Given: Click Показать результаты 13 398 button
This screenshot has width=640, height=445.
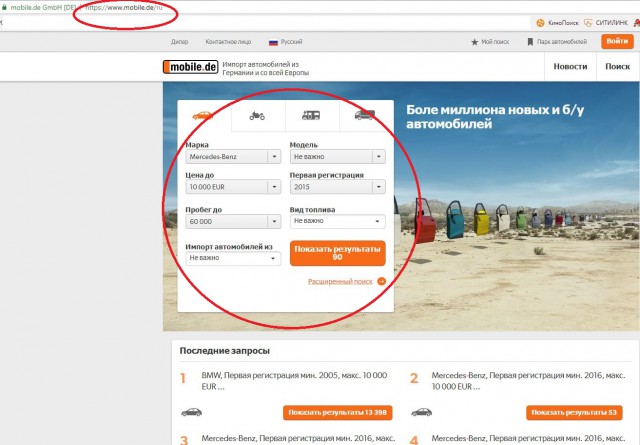Looking at the screenshot, I should point(338,412).
